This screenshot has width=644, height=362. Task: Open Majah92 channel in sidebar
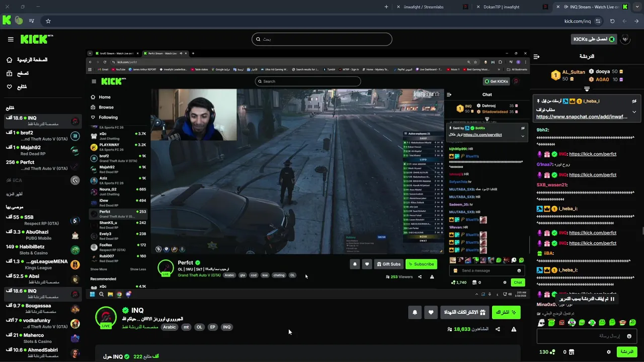(x=42, y=150)
